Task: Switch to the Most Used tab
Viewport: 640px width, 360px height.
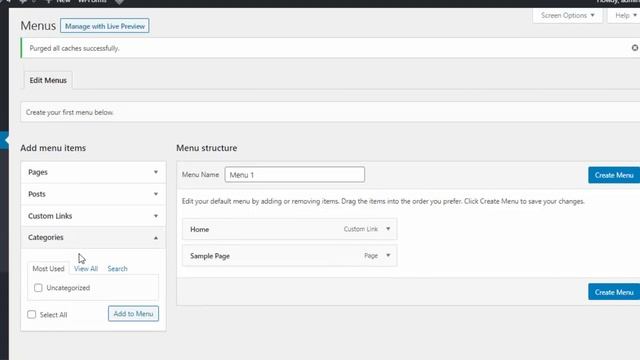Action: (x=48, y=269)
